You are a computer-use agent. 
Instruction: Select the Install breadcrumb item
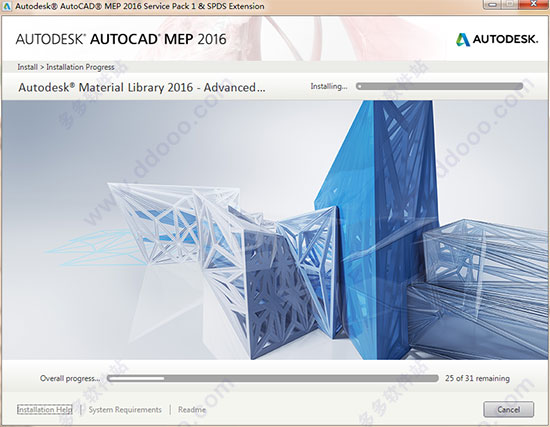point(27,67)
